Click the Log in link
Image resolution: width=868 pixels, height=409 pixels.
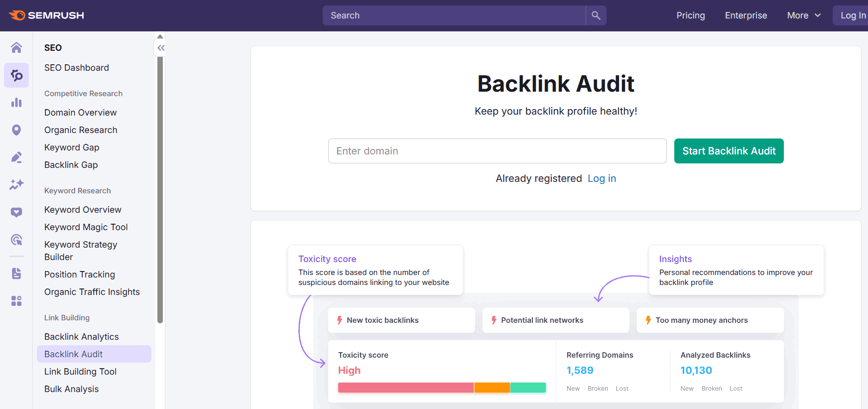coord(602,178)
